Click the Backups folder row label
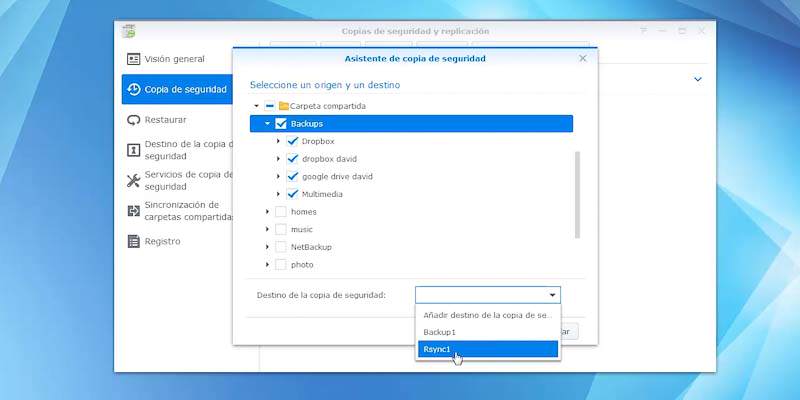This screenshot has width=800, height=400. [x=307, y=123]
